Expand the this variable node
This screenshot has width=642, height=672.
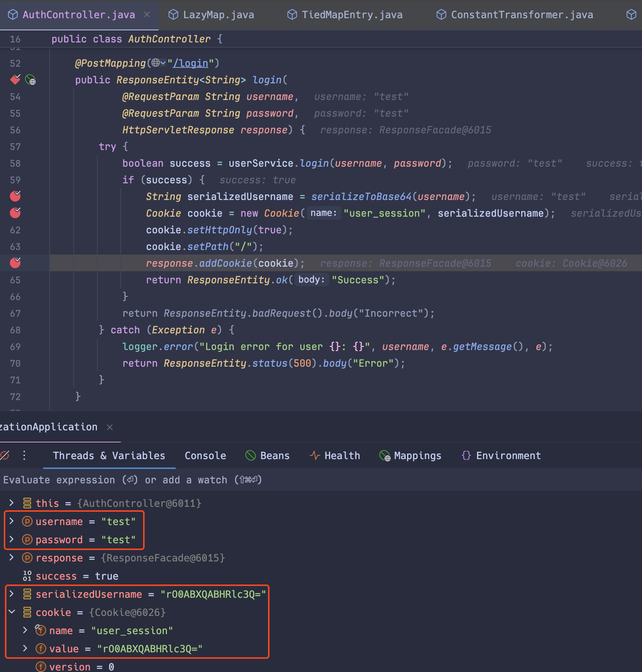(11, 503)
